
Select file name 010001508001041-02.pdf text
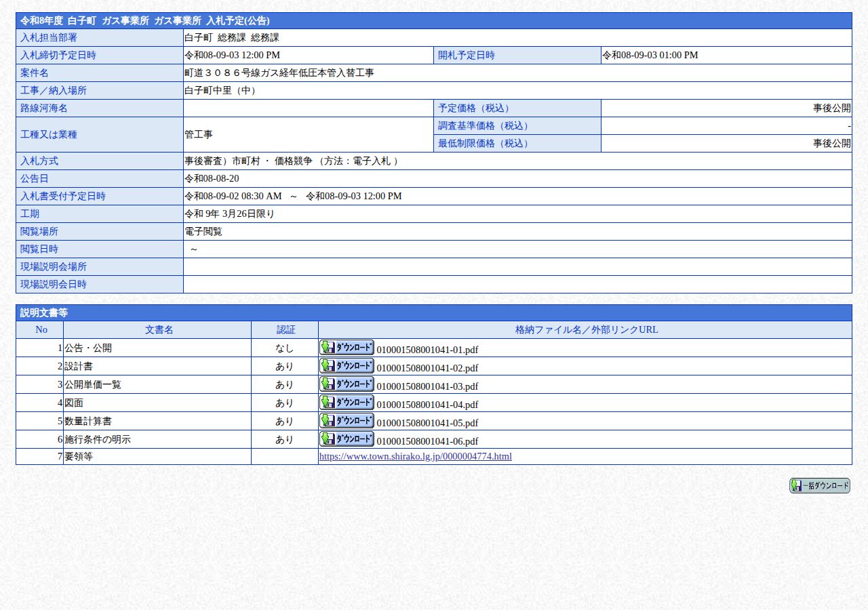[x=427, y=368]
